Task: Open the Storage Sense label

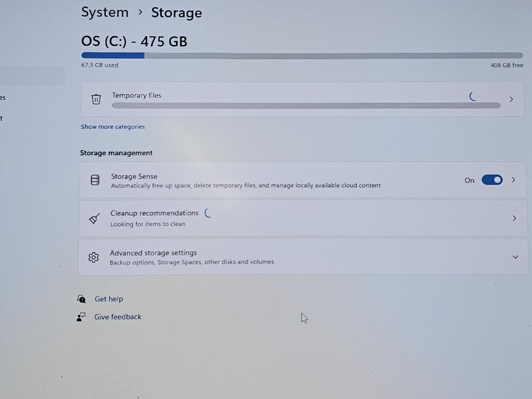Action: (x=134, y=177)
